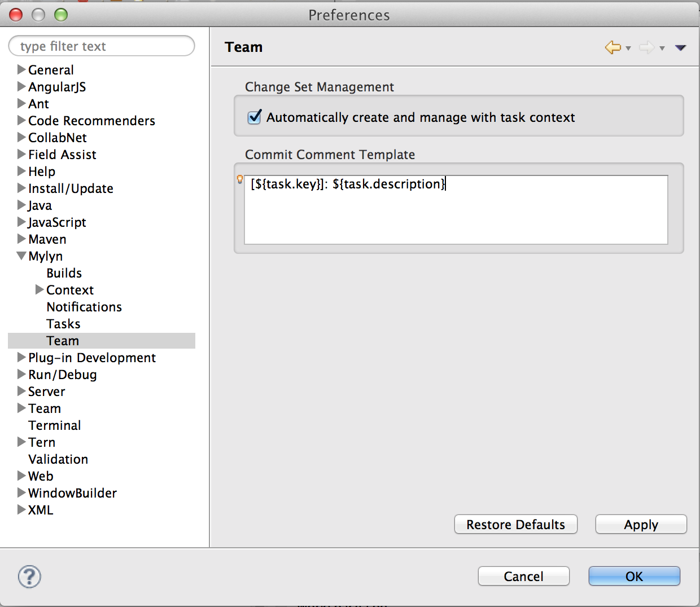Viewport: 700px width, 607px height.
Task: Click the lightbulb content assist icon
Action: (x=239, y=179)
